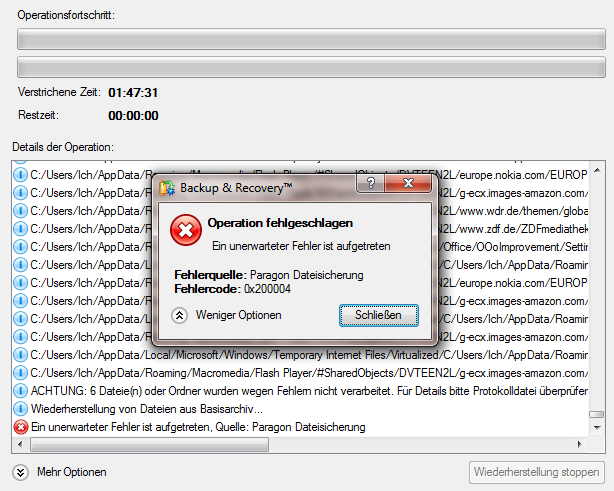The height and width of the screenshot is (491, 614).
Task: Click info icon of OOoImprovement row
Action: coord(20,247)
